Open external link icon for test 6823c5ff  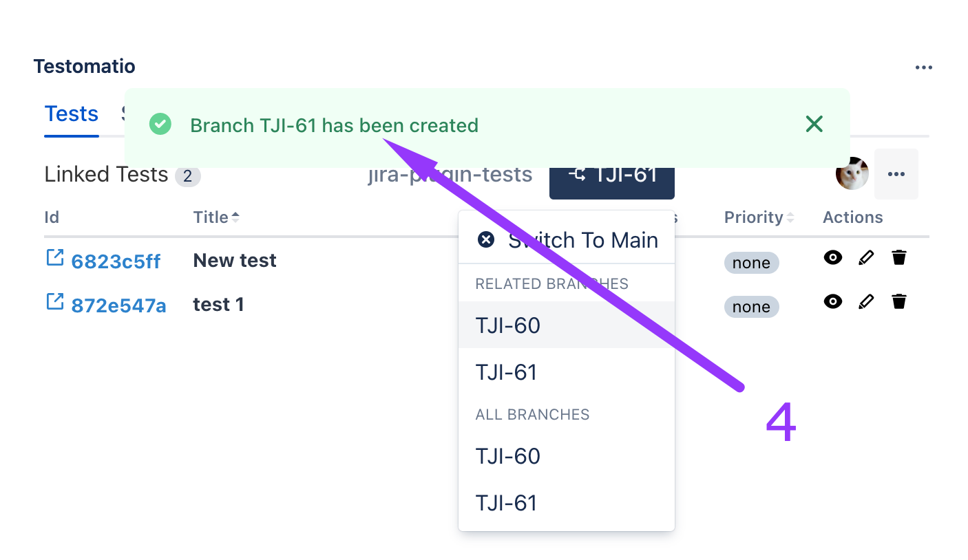[x=54, y=258]
